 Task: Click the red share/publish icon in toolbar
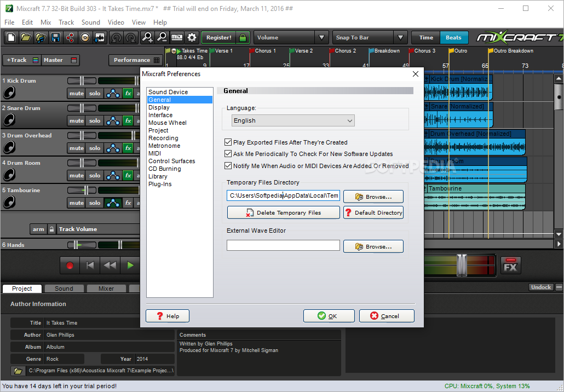pos(70,37)
